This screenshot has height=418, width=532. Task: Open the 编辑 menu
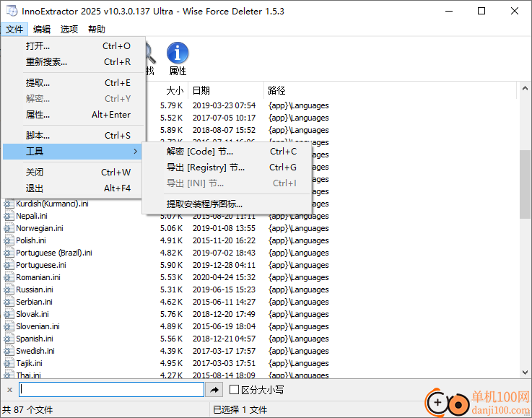[x=42, y=29]
